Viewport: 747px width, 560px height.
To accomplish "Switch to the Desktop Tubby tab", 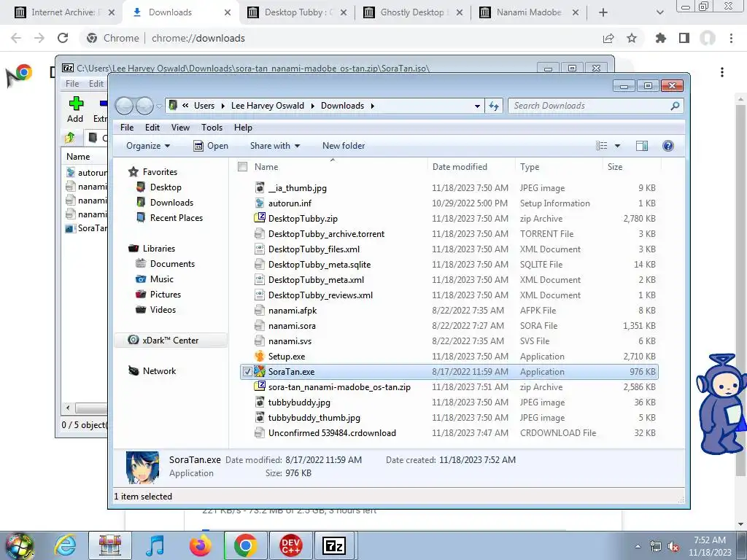I will (x=296, y=12).
